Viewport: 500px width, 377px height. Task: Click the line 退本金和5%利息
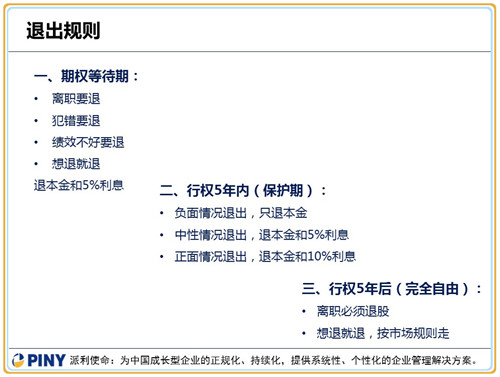coord(79,185)
